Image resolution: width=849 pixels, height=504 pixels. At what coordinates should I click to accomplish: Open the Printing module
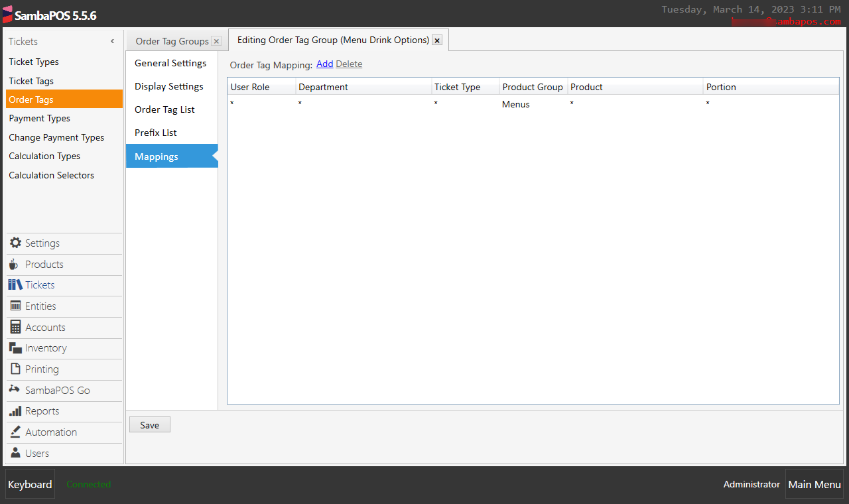point(41,369)
